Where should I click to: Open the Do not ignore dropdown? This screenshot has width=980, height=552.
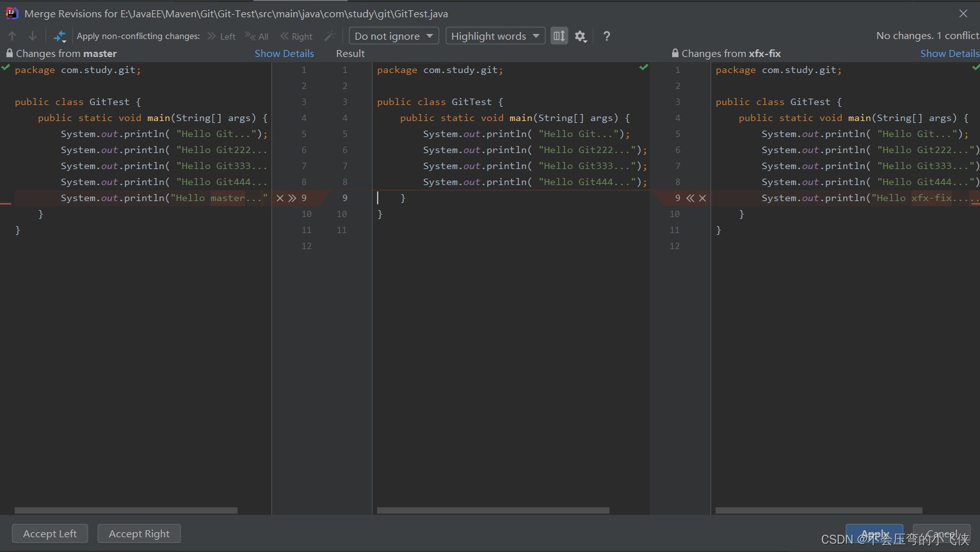coord(394,36)
